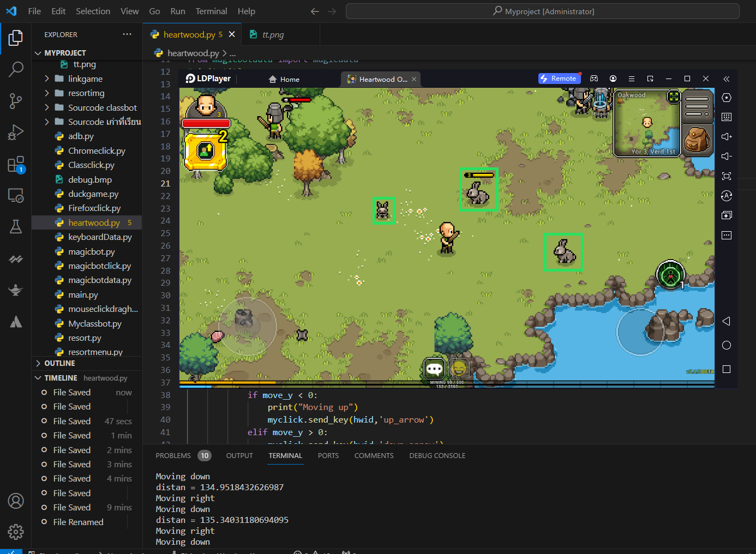The image size is (756, 554).
Task: Click LDPlayer volume up icon
Action: click(x=727, y=136)
